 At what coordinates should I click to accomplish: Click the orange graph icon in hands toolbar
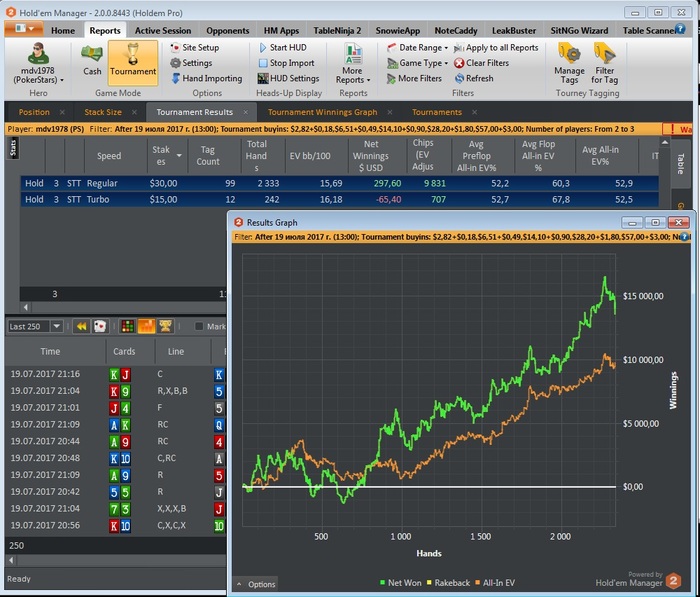pos(146,326)
